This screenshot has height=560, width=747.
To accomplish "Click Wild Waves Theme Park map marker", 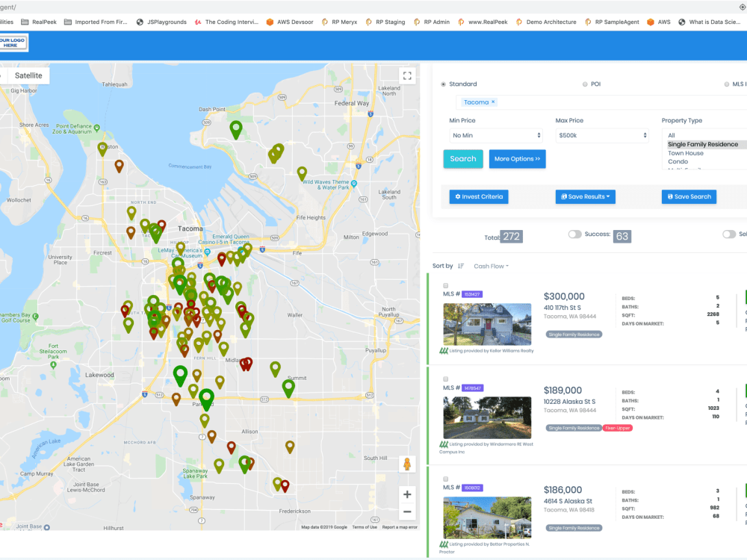I will (x=354, y=184).
